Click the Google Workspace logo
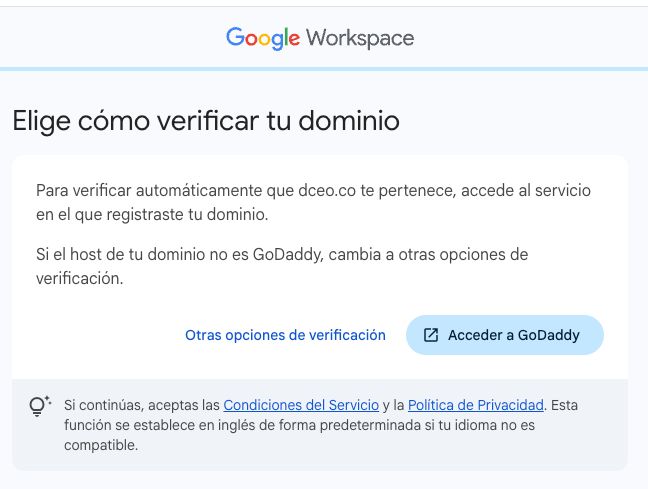Image resolution: width=648 pixels, height=489 pixels. coord(320,38)
